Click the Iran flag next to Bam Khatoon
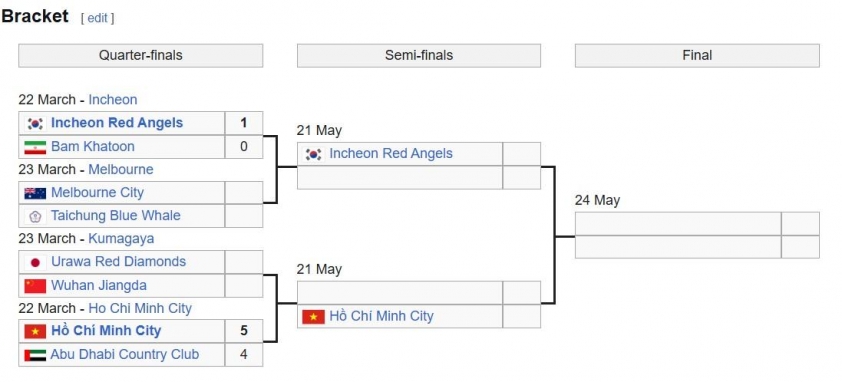842x382 pixels. pos(35,147)
